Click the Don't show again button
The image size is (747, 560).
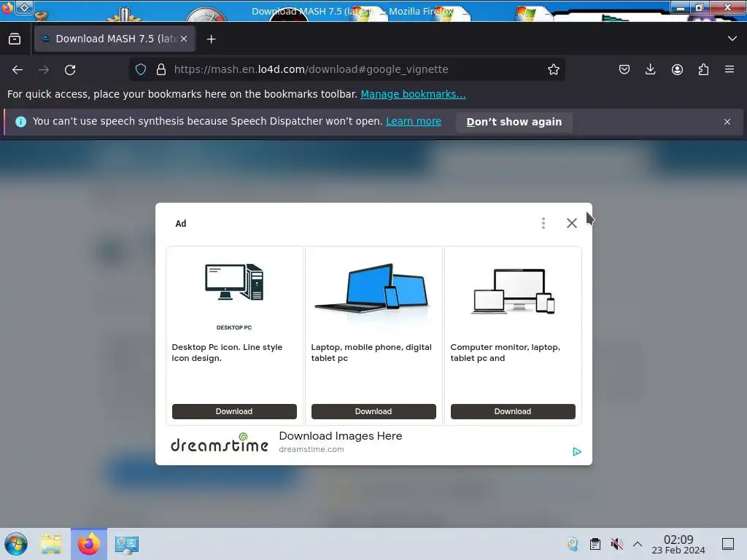[514, 122]
